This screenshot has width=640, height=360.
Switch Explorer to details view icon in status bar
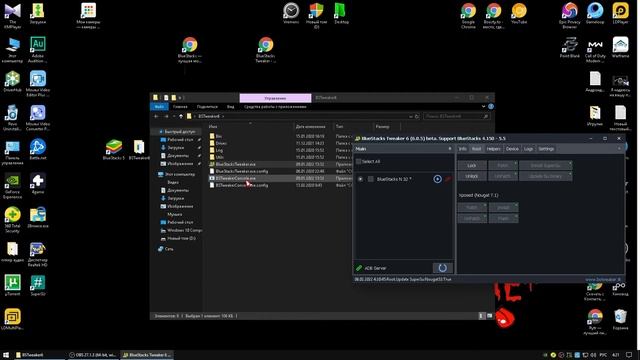pyautogui.click(x=481, y=316)
